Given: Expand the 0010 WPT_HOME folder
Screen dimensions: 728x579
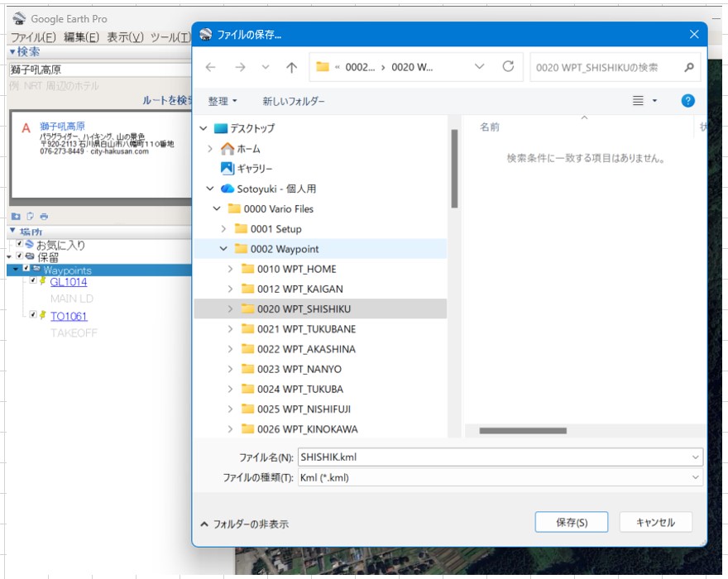Looking at the screenshot, I should [230, 269].
